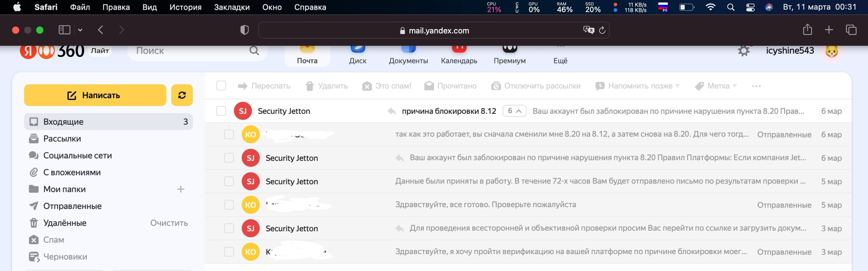
Task: Collapse the thread using the 6 messages counter
Action: pos(514,111)
